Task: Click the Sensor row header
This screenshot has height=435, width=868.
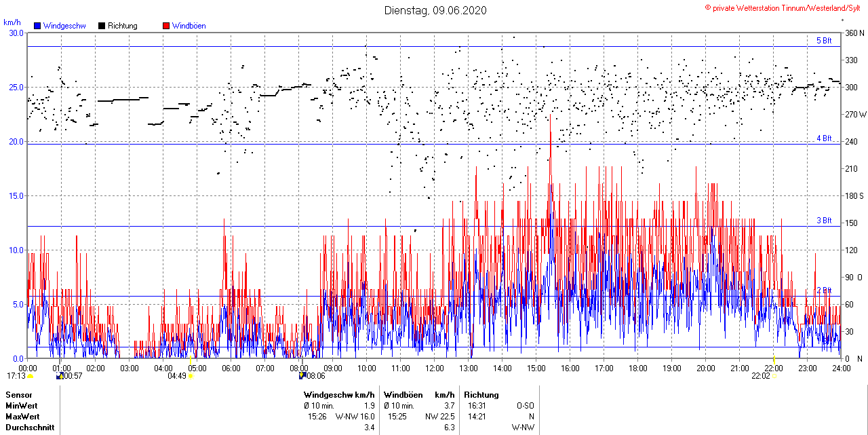Action: tap(19, 394)
